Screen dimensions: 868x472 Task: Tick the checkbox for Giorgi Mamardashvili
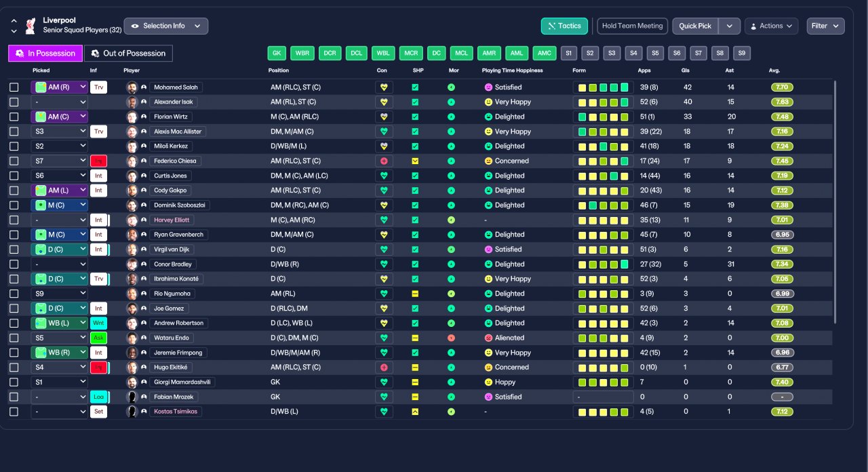(14, 382)
